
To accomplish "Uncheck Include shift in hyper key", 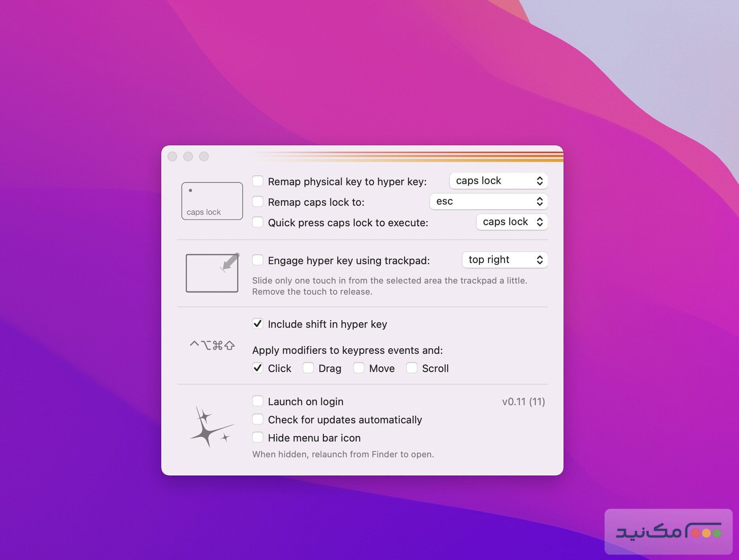I will point(258,323).
